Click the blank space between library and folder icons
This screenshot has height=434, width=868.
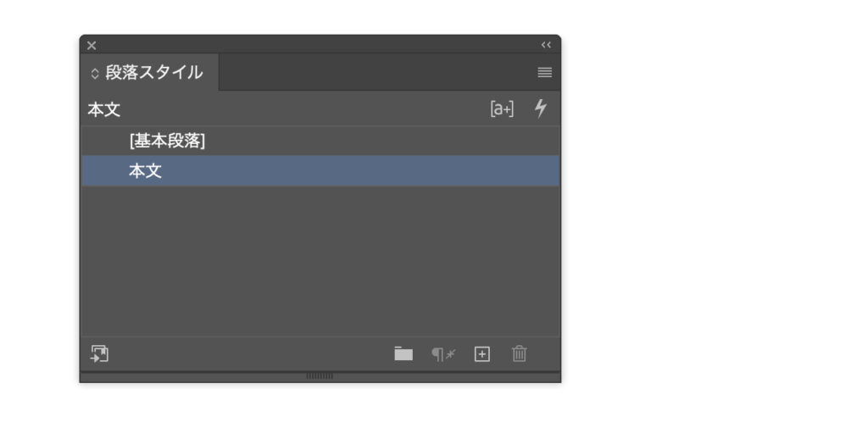251,353
